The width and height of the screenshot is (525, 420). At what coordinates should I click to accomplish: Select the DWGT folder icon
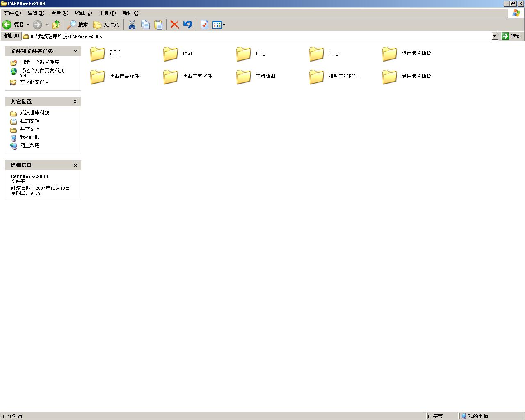171,53
